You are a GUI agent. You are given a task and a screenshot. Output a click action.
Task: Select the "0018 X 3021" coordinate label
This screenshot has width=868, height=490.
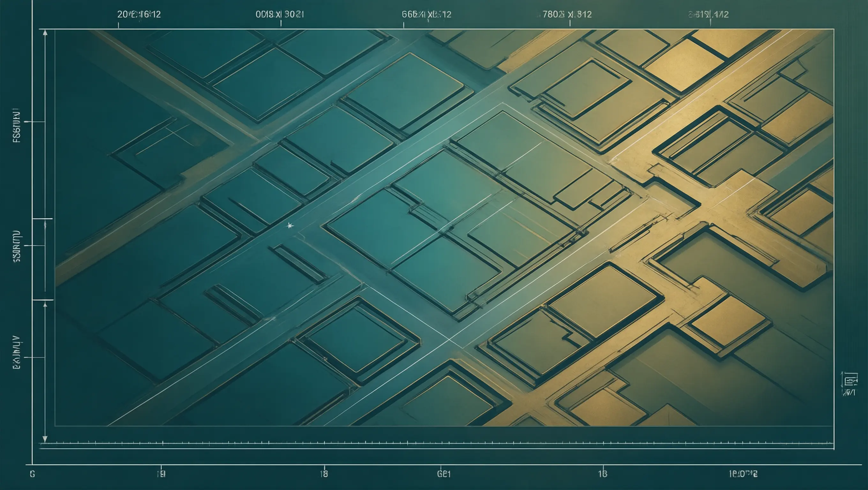280,14
